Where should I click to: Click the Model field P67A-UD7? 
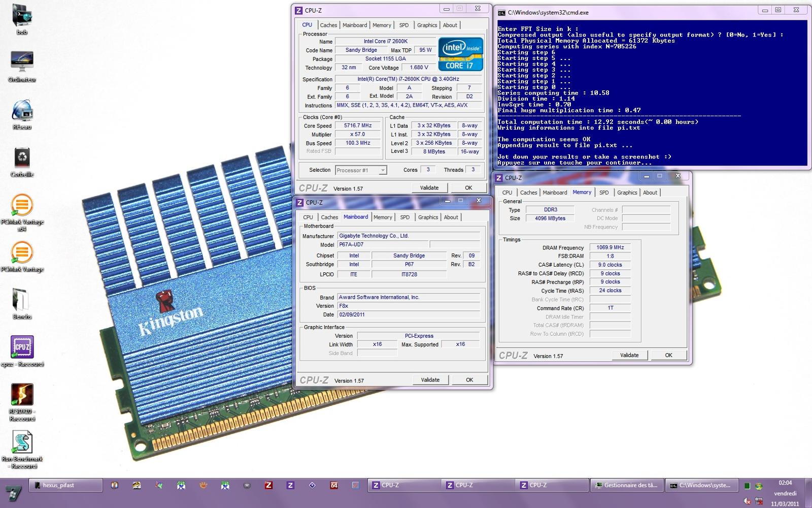[x=383, y=244]
